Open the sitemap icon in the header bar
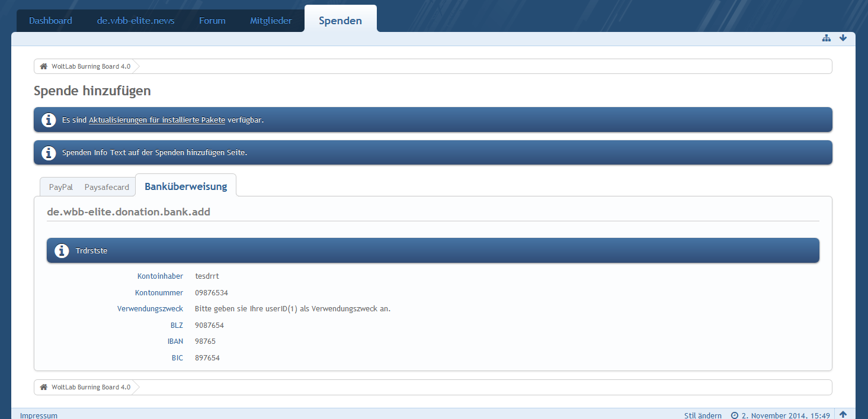The image size is (868, 419). click(827, 38)
